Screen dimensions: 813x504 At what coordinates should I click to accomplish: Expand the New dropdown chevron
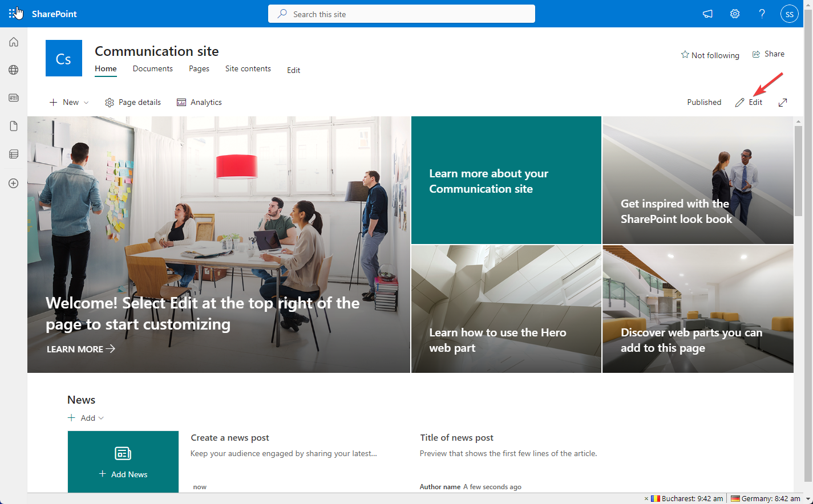coord(86,103)
